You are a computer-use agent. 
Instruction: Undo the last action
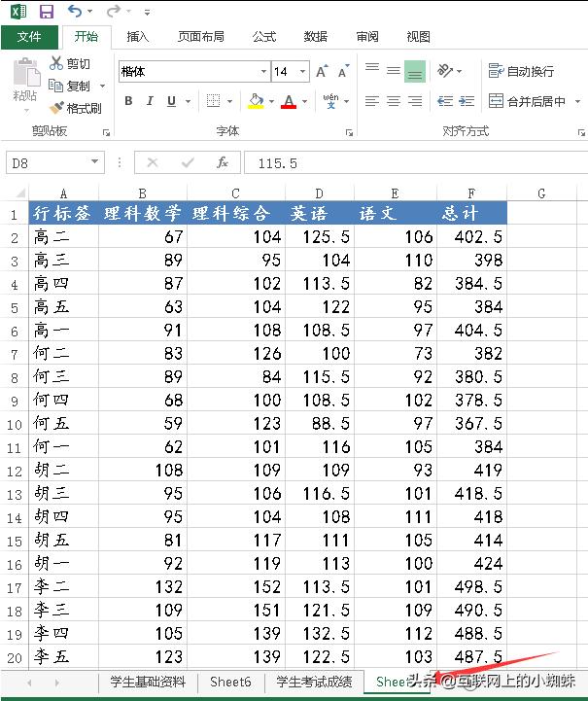click(x=75, y=11)
